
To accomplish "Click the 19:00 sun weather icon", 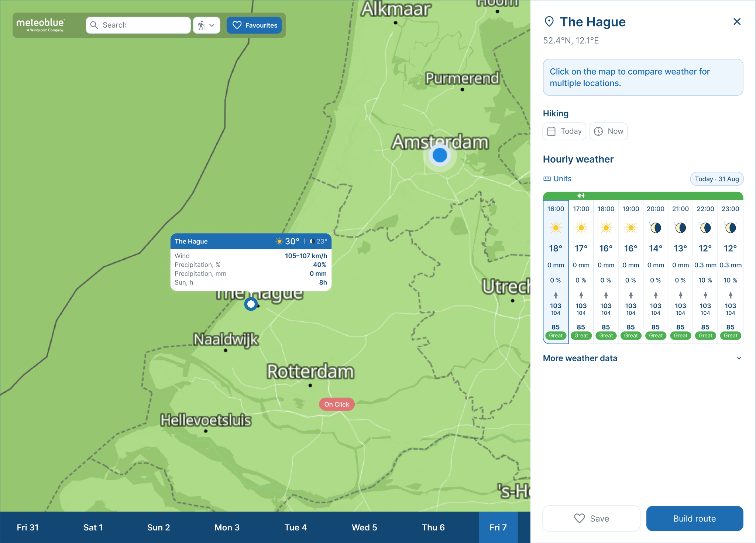I will (x=631, y=228).
